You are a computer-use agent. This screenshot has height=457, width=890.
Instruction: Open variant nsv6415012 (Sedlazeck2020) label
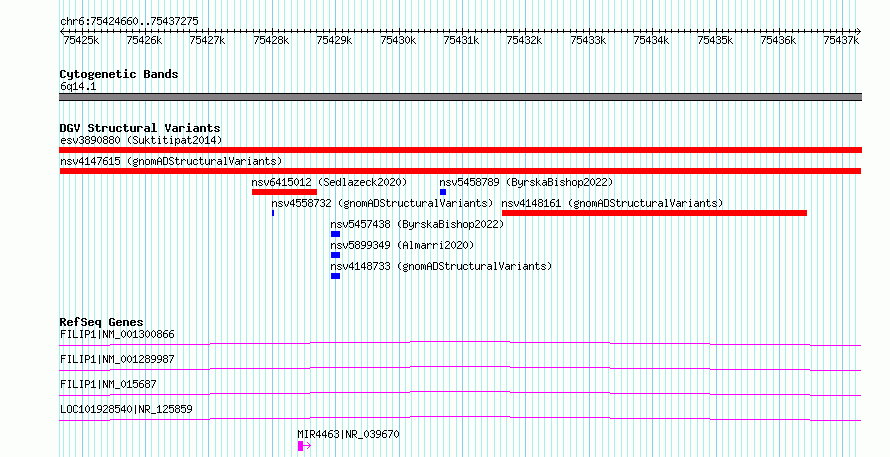click(x=329, y=182)
